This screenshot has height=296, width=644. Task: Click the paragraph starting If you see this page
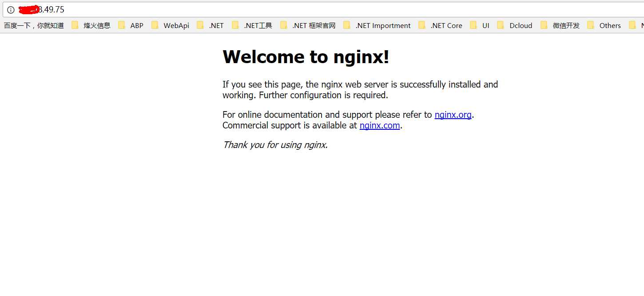[x=360, y=90]
